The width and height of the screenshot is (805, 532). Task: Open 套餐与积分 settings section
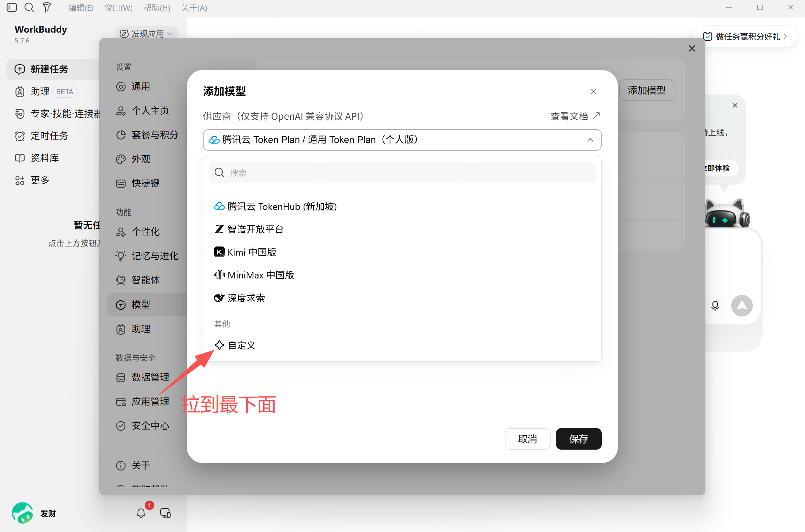pyautogui.click(x=147, y=135)
